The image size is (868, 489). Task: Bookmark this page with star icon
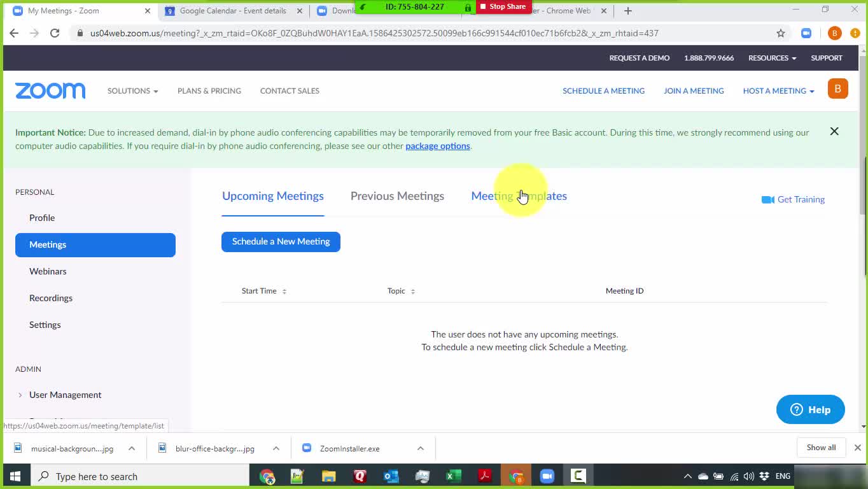(780, 33)
